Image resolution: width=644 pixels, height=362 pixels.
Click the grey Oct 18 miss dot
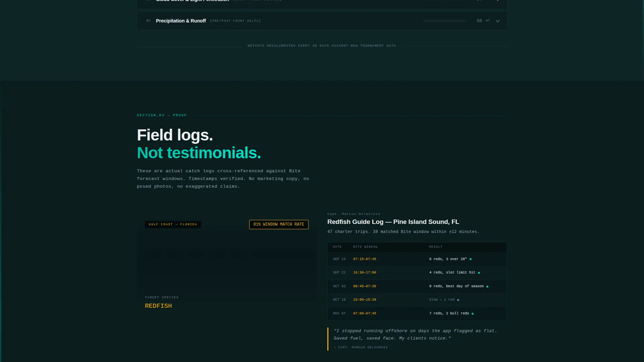tap(458, 300)
